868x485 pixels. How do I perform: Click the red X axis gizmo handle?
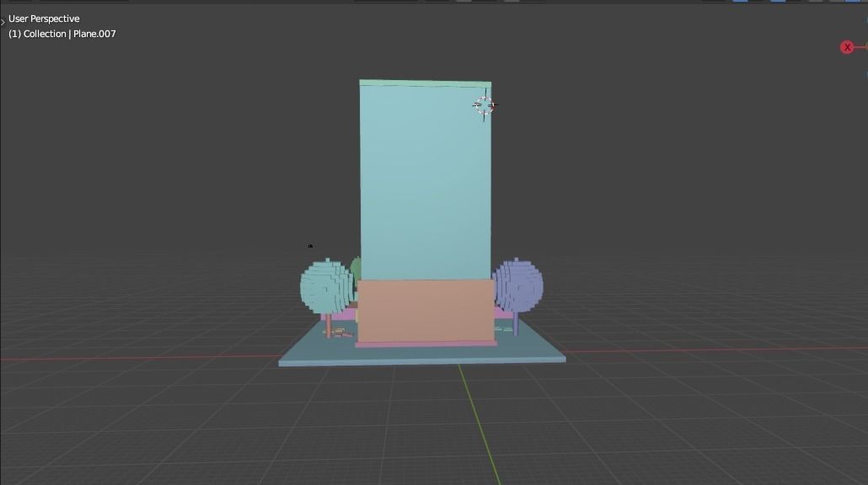[x=846, y=47]
